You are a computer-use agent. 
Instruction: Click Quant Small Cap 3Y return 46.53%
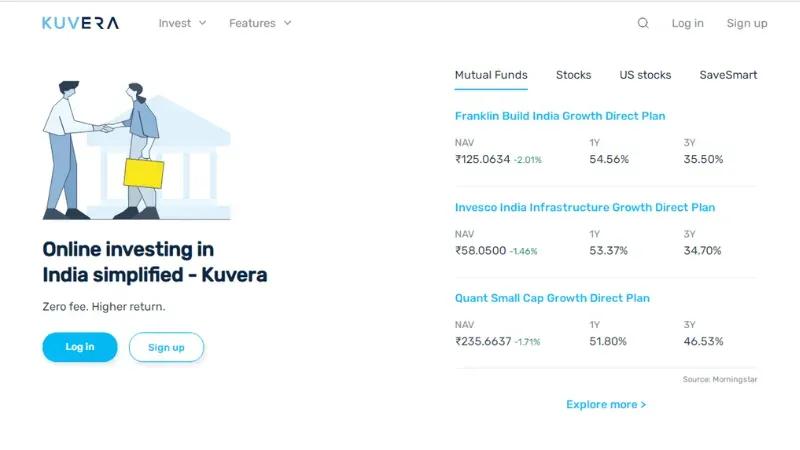click(703, 341)
